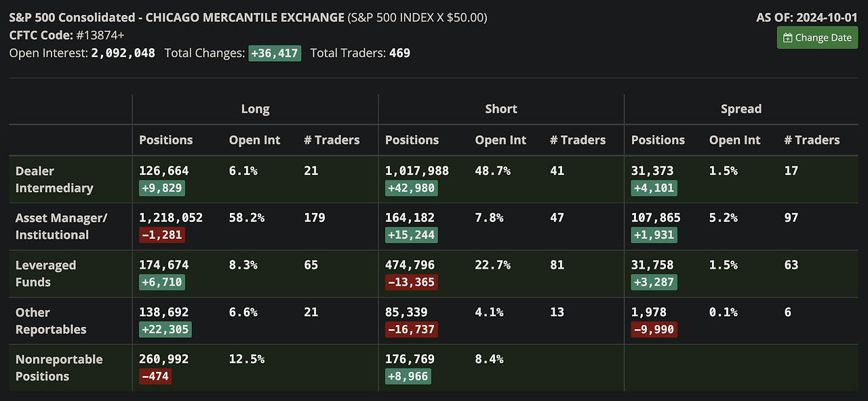Image resolution: width=868 pixels, height=401 pixels.
Task: Click the red -13,365 change badge
Action: 411,282
